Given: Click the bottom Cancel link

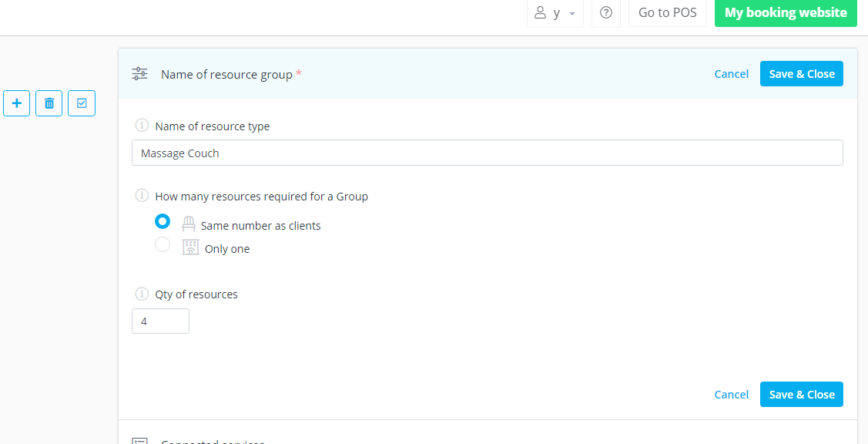Looking at the screenshot, I should tap(731, 395).
